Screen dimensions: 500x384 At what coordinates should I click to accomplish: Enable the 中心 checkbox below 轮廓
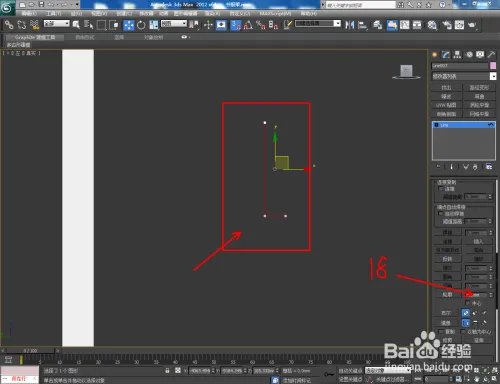[468, 303]
